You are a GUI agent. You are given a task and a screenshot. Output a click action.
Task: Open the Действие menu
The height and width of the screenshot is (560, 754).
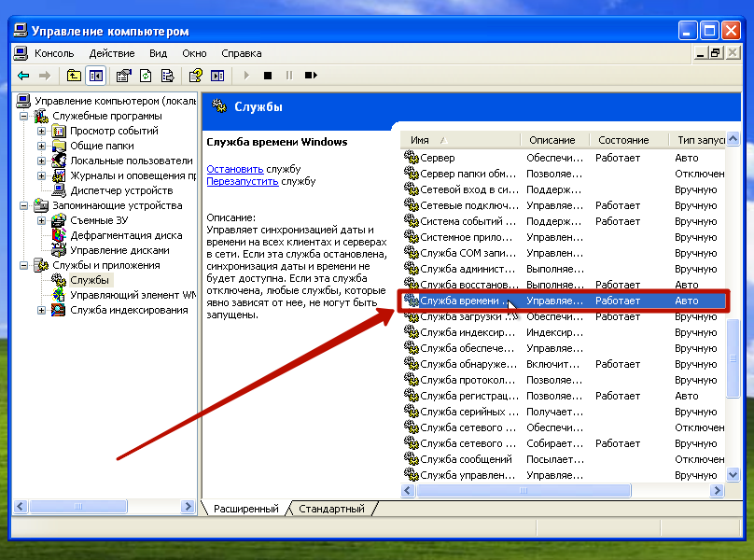112,53
